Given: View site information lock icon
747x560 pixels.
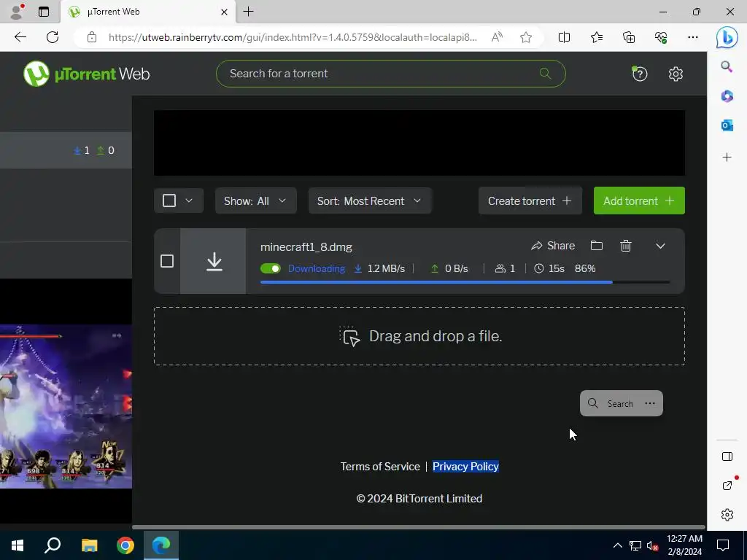Looking at the screenshot, I should (x=92, y=37).
